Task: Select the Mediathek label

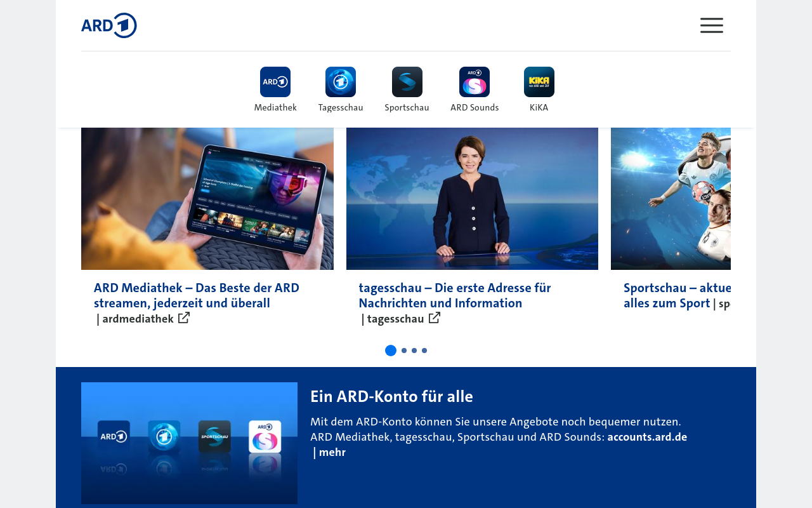Action: click(x=275, y=107)
